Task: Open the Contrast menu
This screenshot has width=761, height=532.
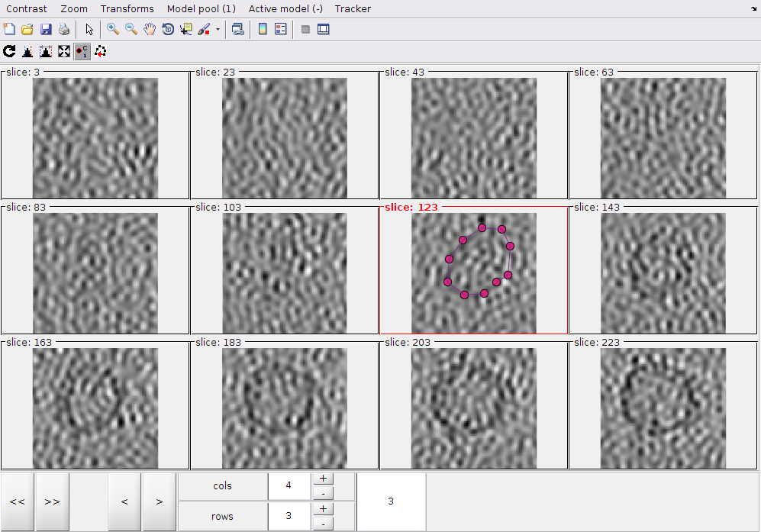Action: click(27, 8)
